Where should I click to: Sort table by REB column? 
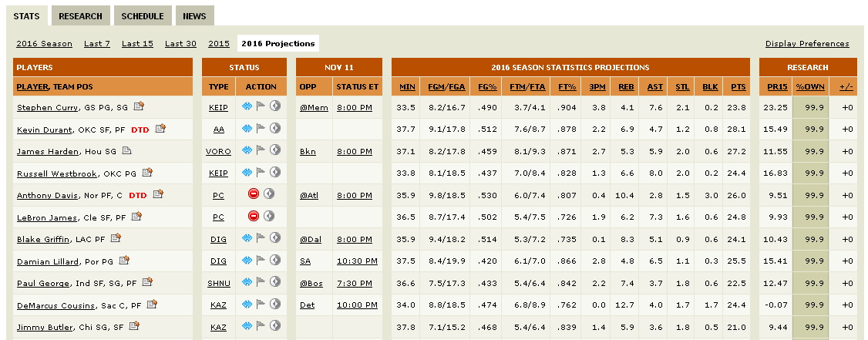point(626,86)
